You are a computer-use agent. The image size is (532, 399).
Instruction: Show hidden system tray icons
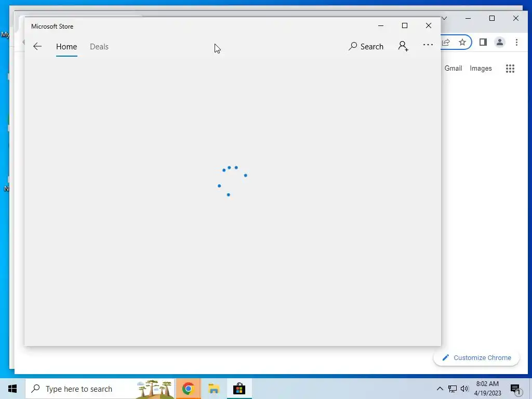pos(440,389)
